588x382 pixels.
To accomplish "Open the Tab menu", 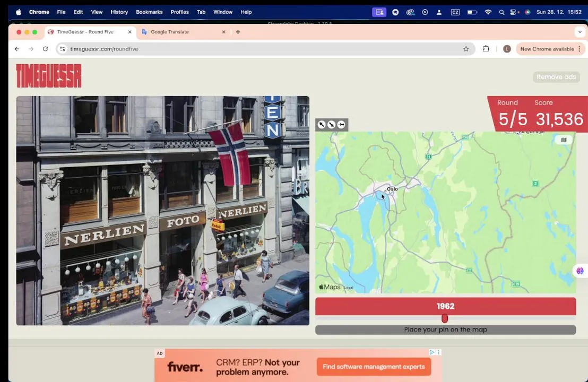I will 201,12.
